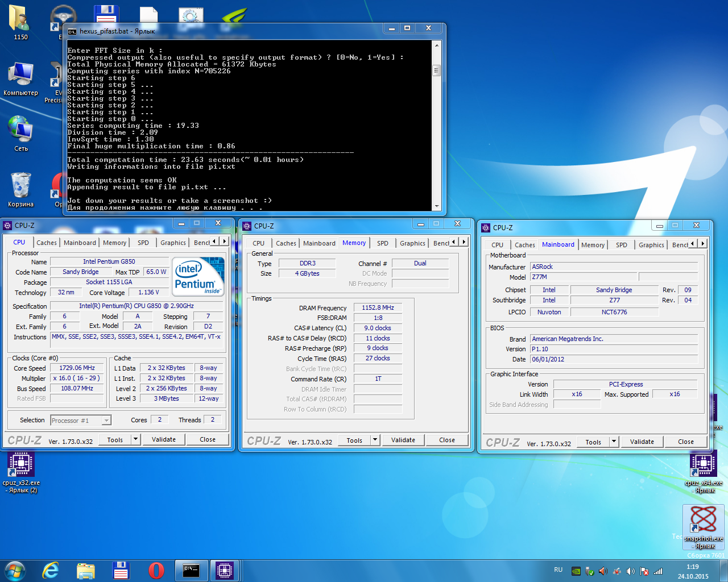Click Close button in Mainboard window
This screenshot has height=582, width=728.
pos(686,442)
